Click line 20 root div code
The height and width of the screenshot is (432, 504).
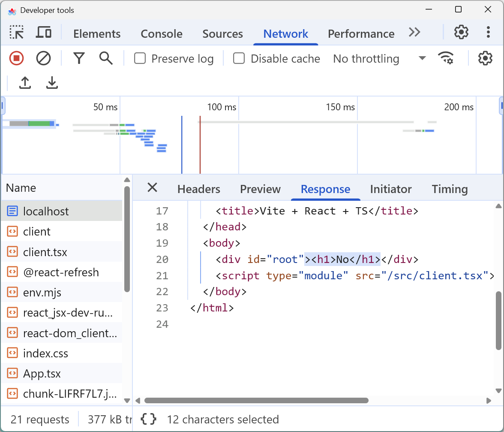317,259
